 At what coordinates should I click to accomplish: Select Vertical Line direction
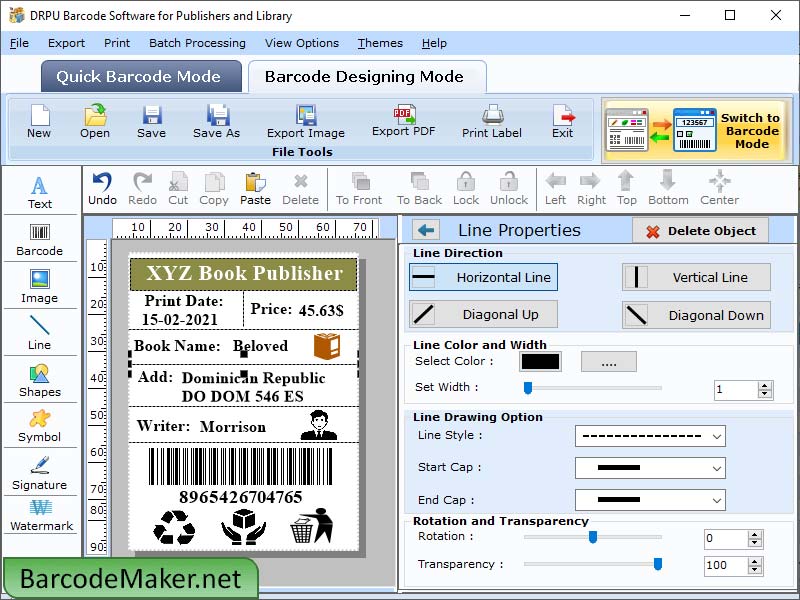pos(696,277)
